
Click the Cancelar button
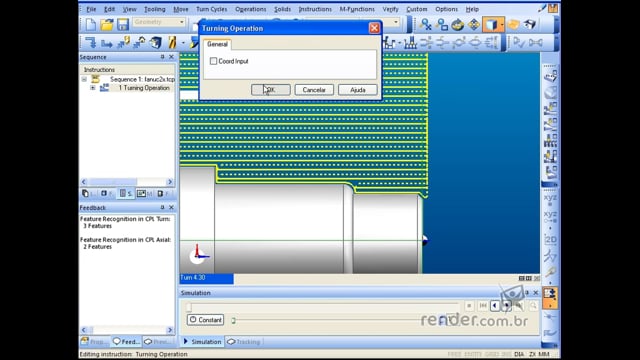(314, 90)
